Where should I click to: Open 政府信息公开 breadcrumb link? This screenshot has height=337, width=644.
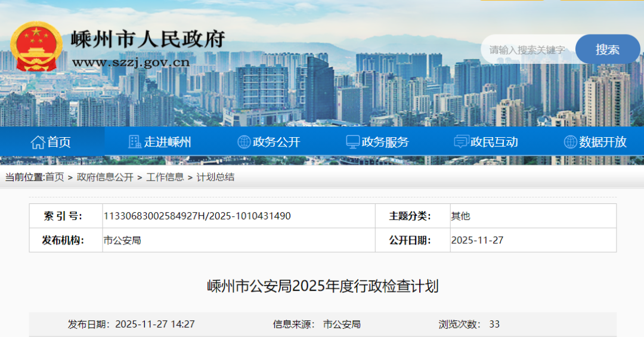tap(105, 177)
